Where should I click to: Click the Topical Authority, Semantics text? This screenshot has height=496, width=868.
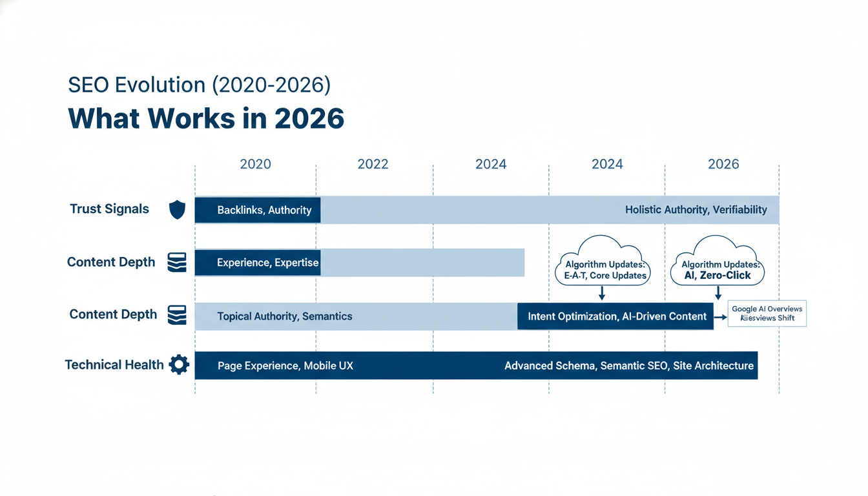tap(285, 316)
